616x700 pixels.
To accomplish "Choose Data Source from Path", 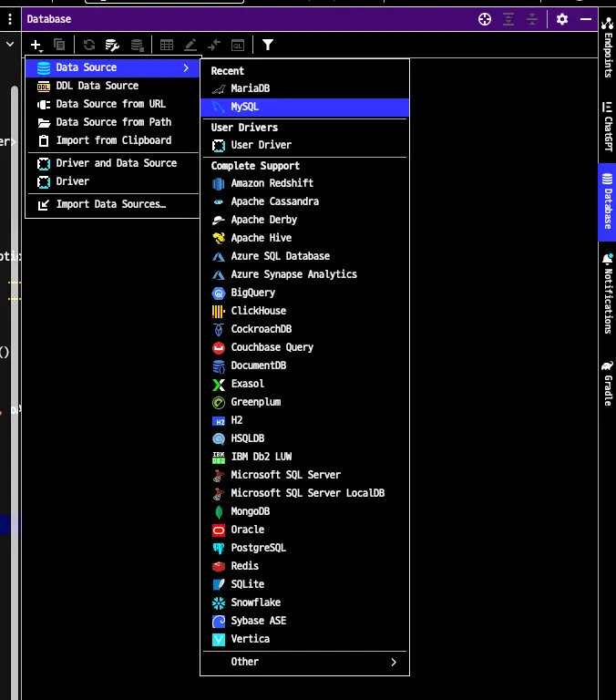I will (112, 122).
